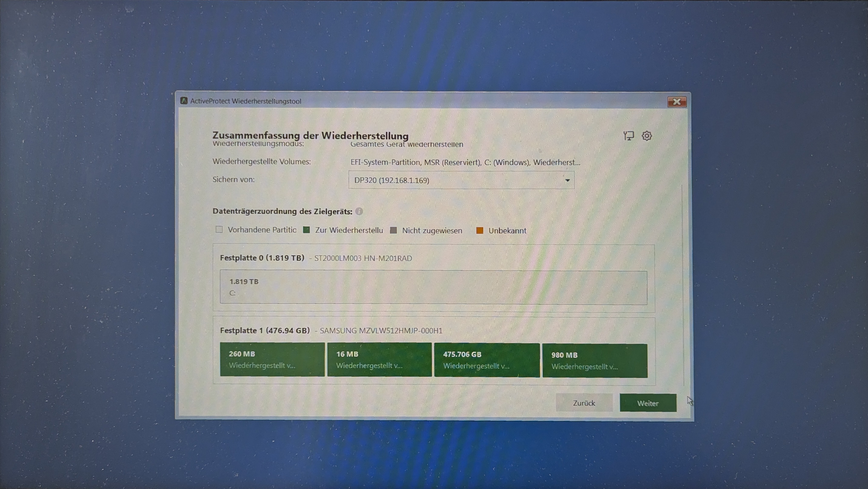
Task: Click the gray Nicht zugewiesen legend square
Action: tap(393, 230)
